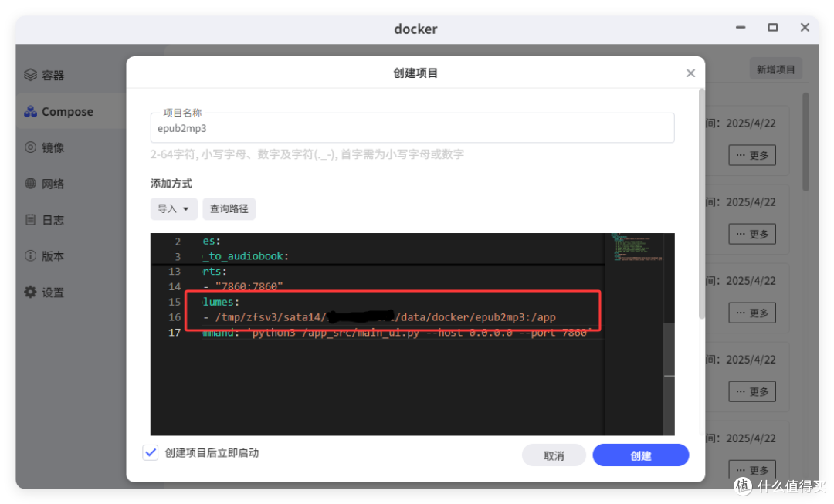Open the 导入 dropdown
The image size is (834, 504).
tap(174, 209)
